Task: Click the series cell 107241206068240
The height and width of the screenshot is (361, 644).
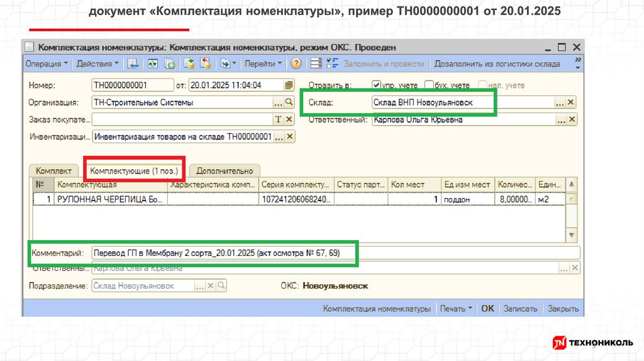Action: [x=296, y=199]
